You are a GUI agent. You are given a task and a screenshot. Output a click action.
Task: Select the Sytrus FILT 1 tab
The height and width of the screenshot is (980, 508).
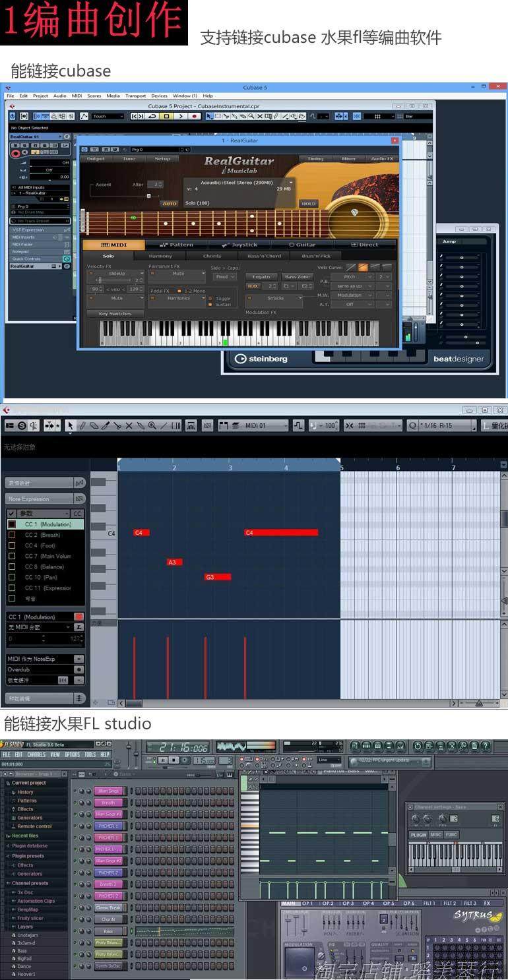(x=429, y=903)
